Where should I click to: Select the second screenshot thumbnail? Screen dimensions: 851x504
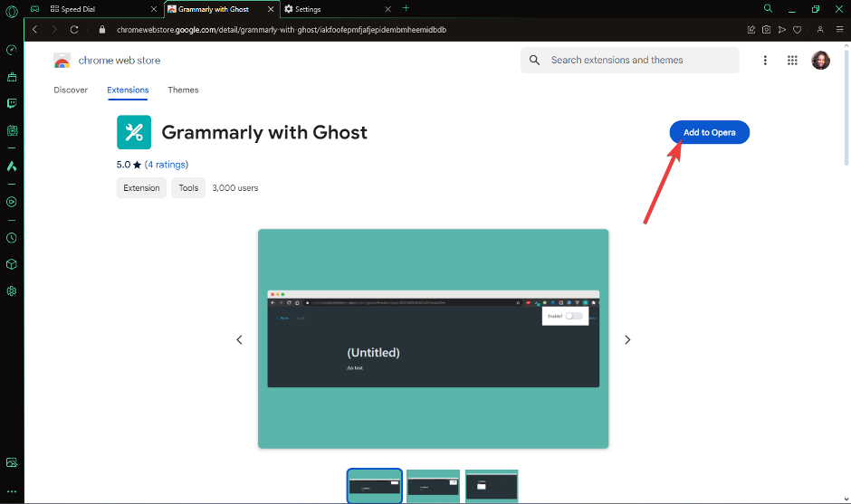[x=433, y=486]
